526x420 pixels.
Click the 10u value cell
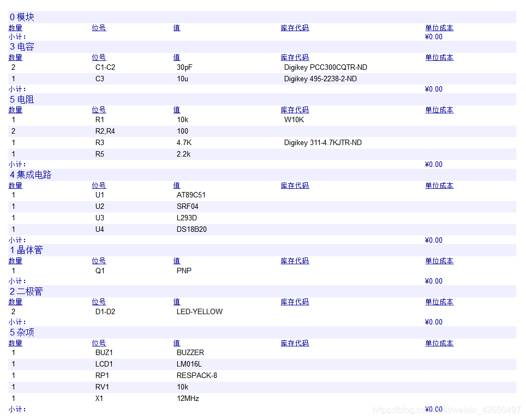point(182,79)
